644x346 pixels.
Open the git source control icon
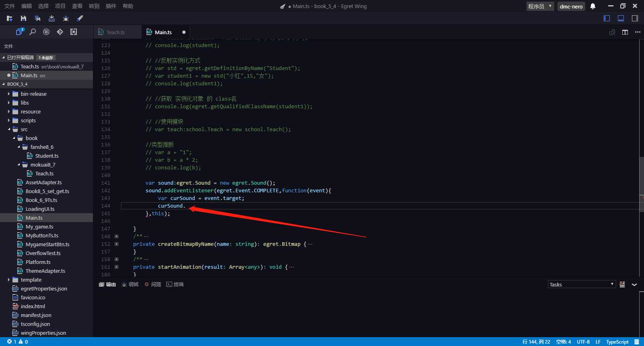pos(60,32)
